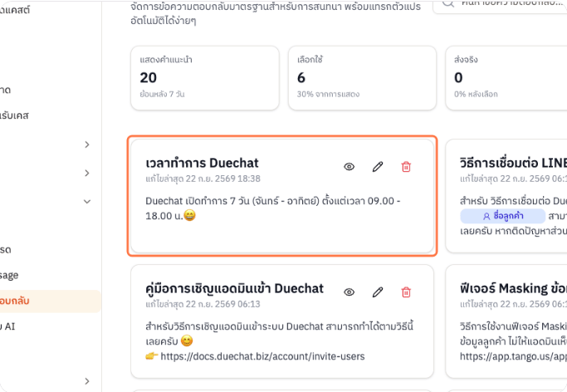The height and width of the screenshot is (392, 567).
Task: Open the คู่มือการเชิญแอดมินเข้า Duechat card title
Action: [234, 288]
